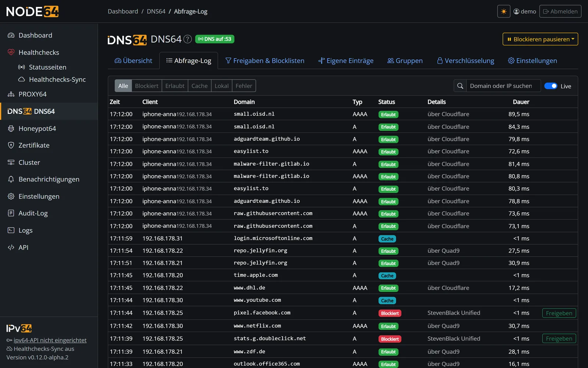Disable the Live toggle switch
Image resolution: width=588 pixels, height=368 pixels.
click(x=551, y=86)
